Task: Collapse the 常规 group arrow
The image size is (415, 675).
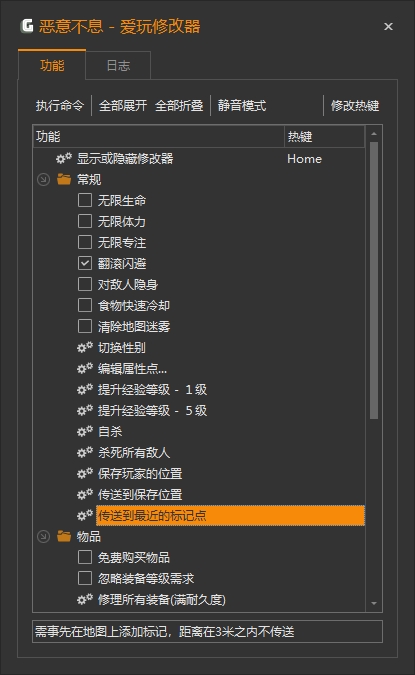Action: [x=43, y=180]
